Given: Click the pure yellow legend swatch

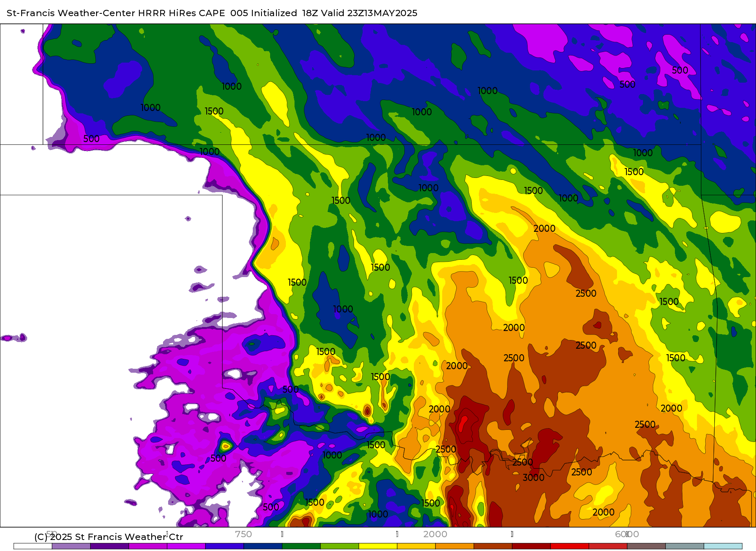Looking at the screenshot, I should (378, 546).
